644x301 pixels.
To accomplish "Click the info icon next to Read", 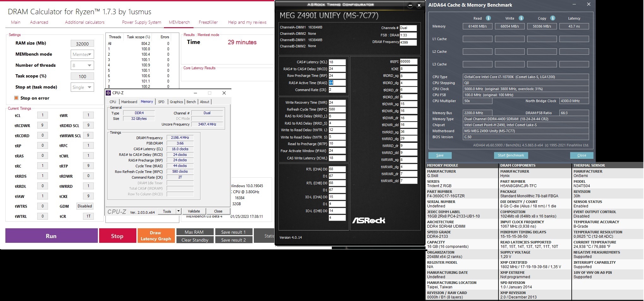I will tap(488, 18).
